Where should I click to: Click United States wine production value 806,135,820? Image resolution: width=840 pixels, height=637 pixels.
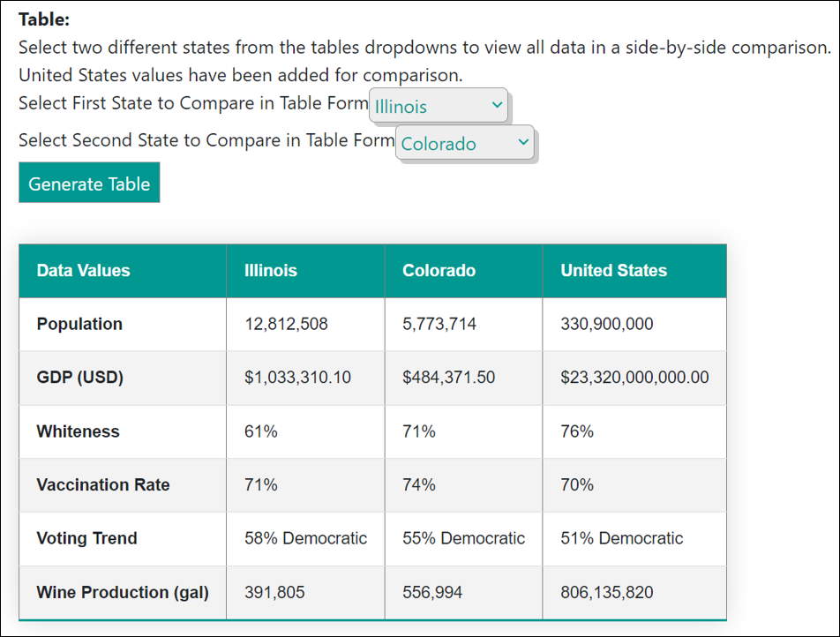tap(607, 592)
